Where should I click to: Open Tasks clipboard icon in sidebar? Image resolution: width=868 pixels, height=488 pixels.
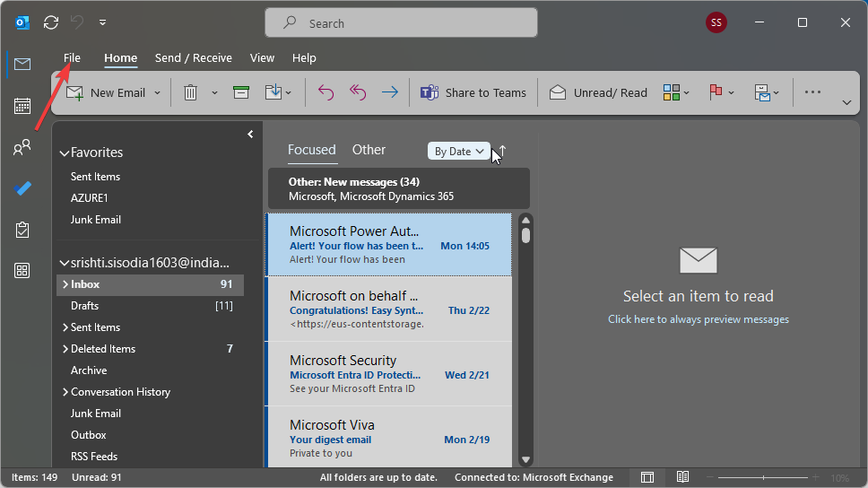click(22, 230)
